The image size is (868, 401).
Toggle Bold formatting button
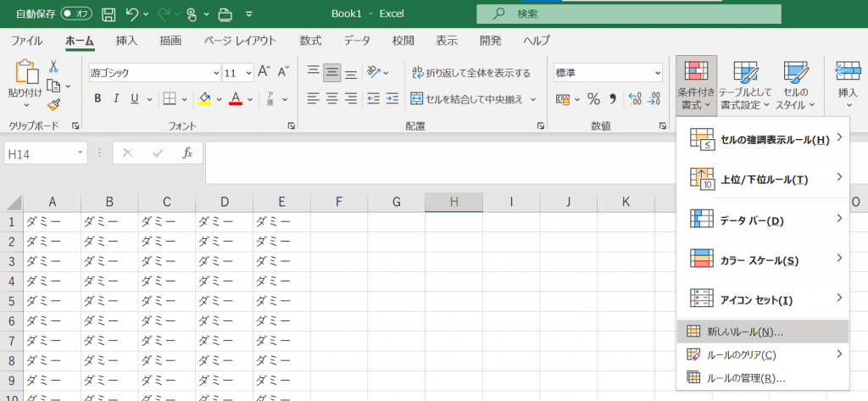97,98
